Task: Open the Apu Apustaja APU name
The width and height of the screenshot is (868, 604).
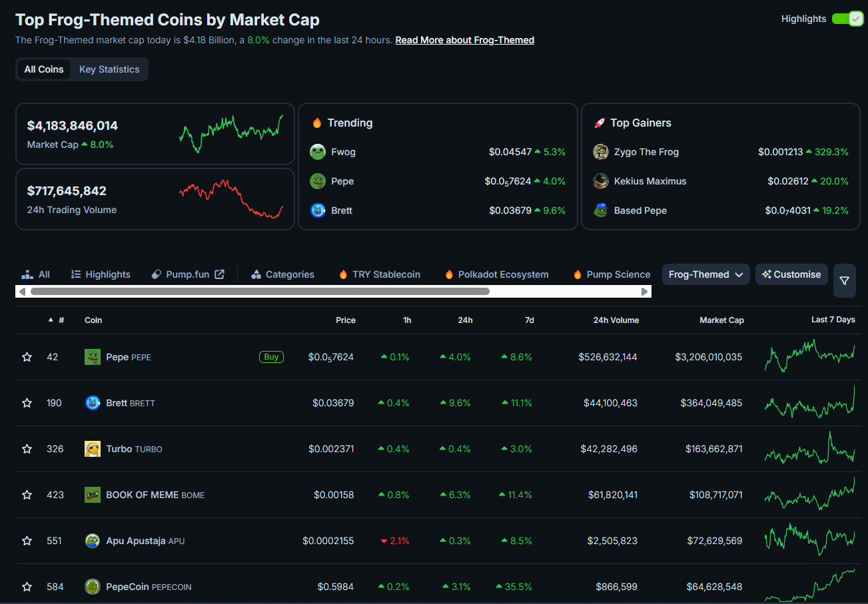Action: point(145,541)
